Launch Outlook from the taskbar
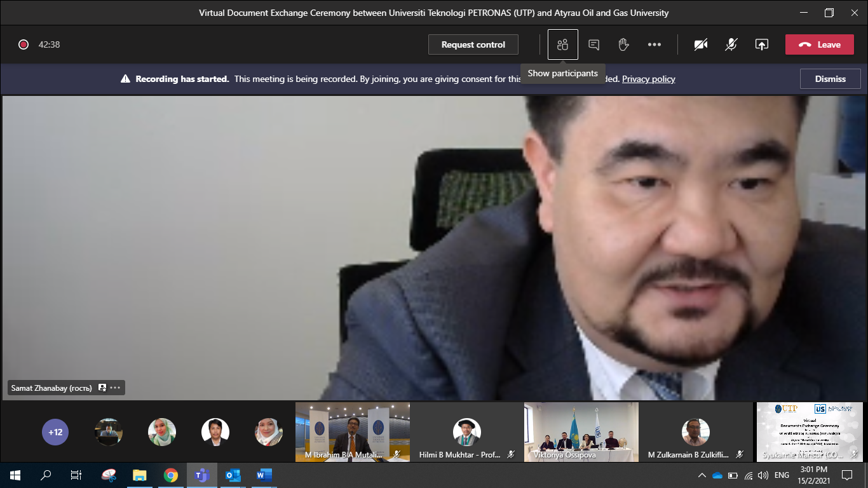 pos(233,475)
